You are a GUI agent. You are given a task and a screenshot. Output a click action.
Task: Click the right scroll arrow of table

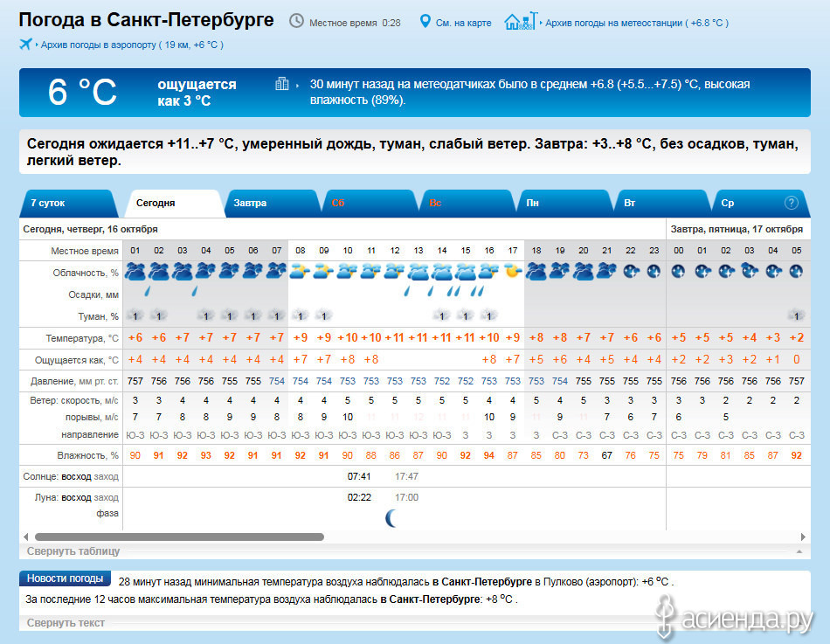(x=803, y=537)
